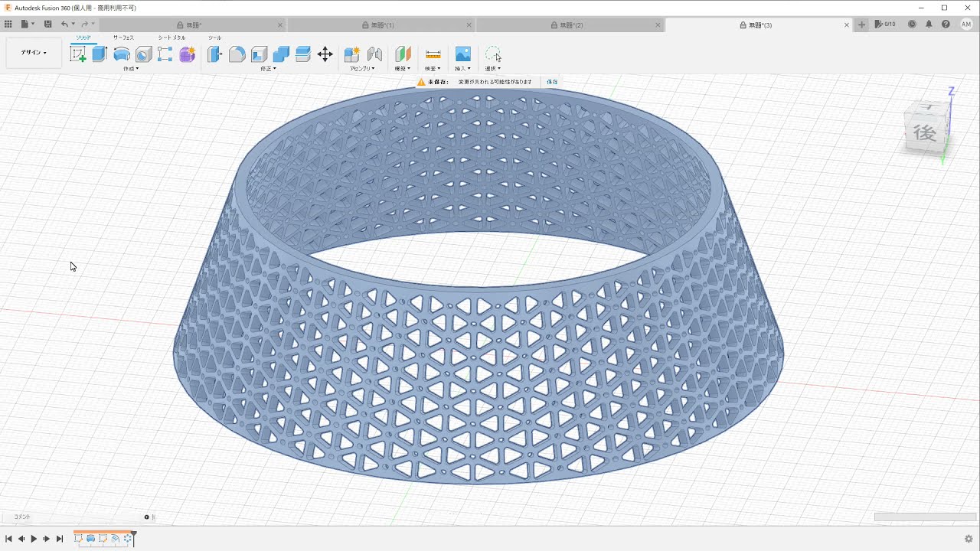Select the Shell tool
The height and width of the screenshot is (551, 980).
[259, 54]
